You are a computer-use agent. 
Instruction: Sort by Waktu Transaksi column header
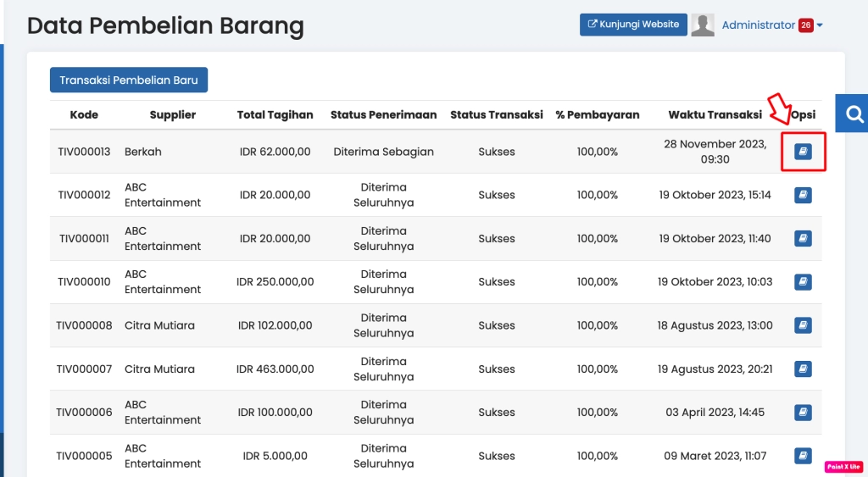coord(715,115)
